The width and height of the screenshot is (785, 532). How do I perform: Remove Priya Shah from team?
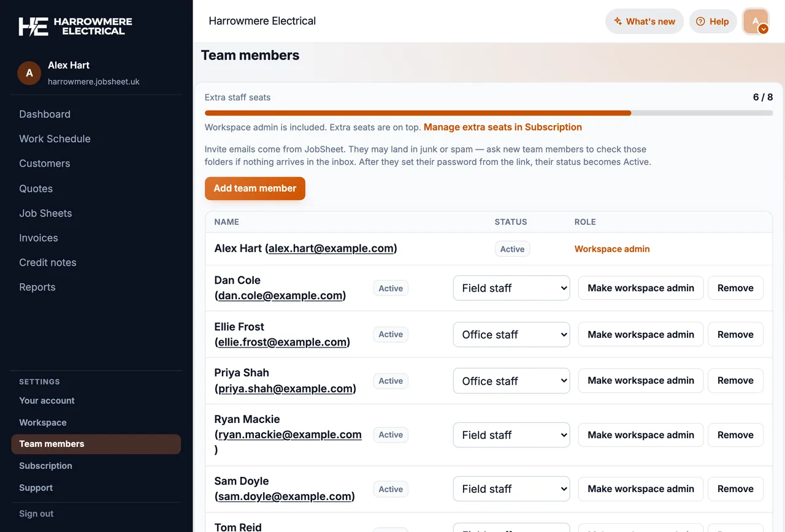(735, 381)
